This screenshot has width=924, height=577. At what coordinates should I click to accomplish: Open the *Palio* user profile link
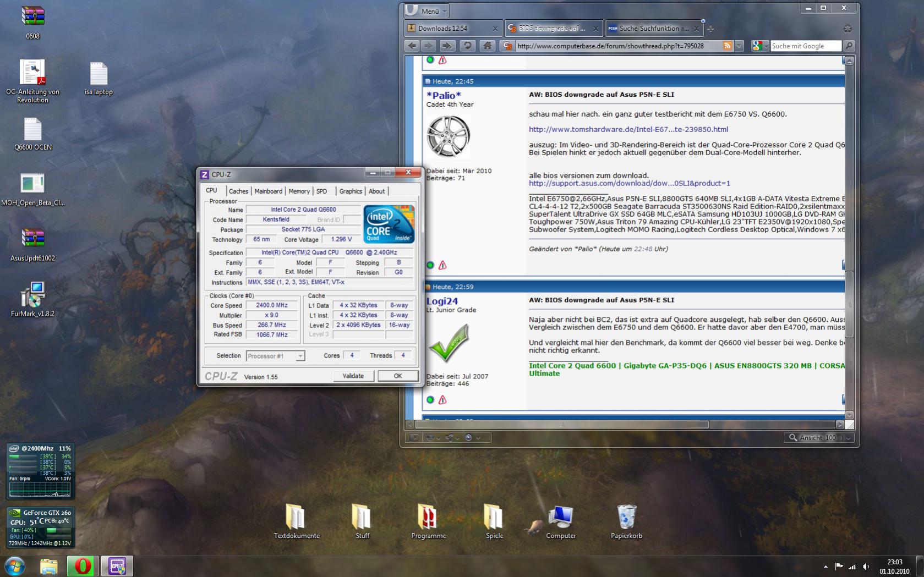(x=444, y=95)
